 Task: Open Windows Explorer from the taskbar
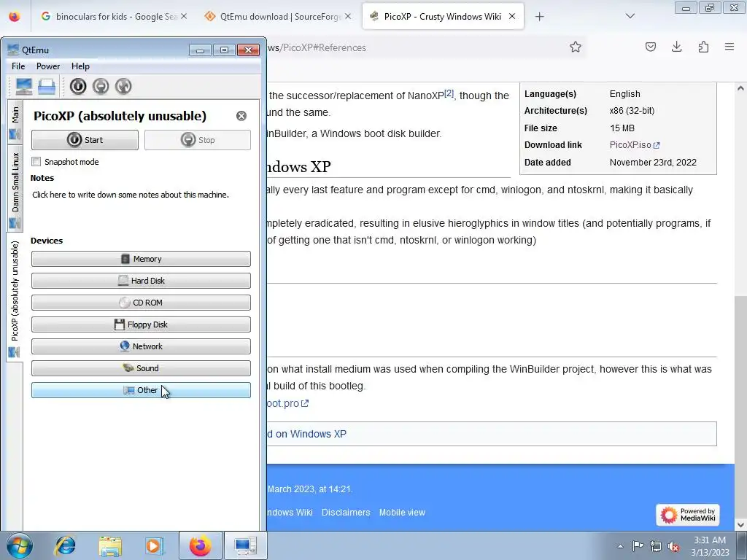(110, 545)
